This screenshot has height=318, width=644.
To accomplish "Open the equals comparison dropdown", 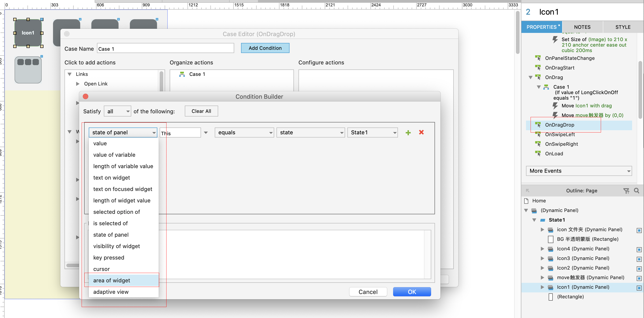I will [244, 133].
